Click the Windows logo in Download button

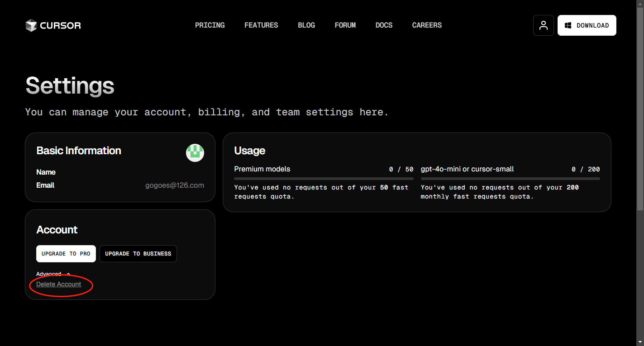[x=568, y=25]
